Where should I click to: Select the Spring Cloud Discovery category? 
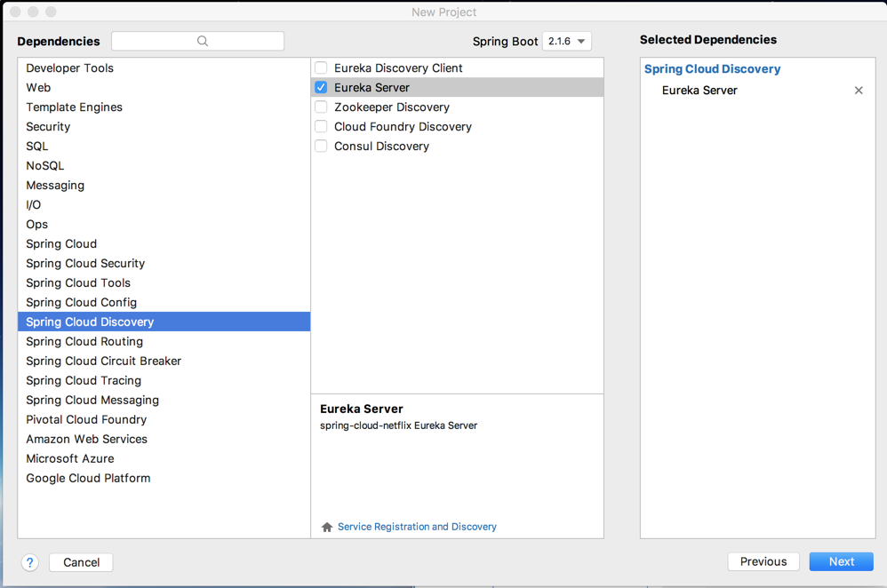pos(164,322)
